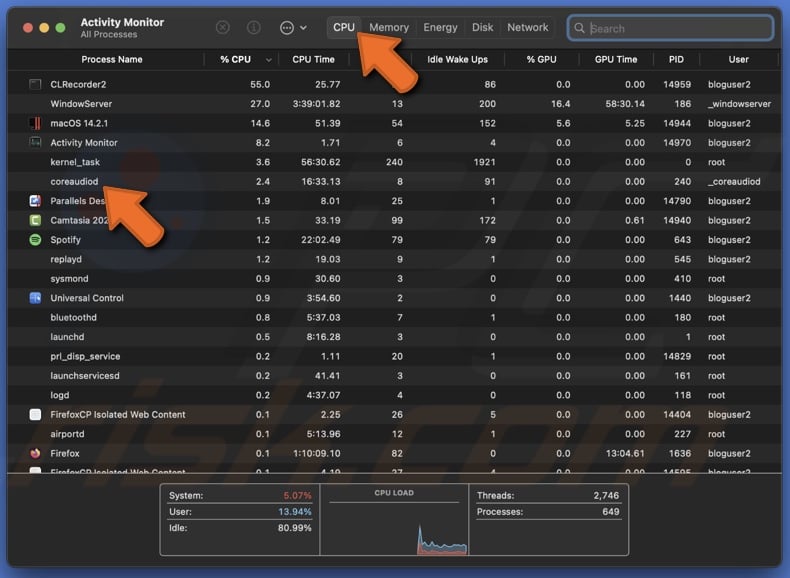Click the System 5.07% value
The width and height of the screenshot is (790, 578).
click(297, 495)
